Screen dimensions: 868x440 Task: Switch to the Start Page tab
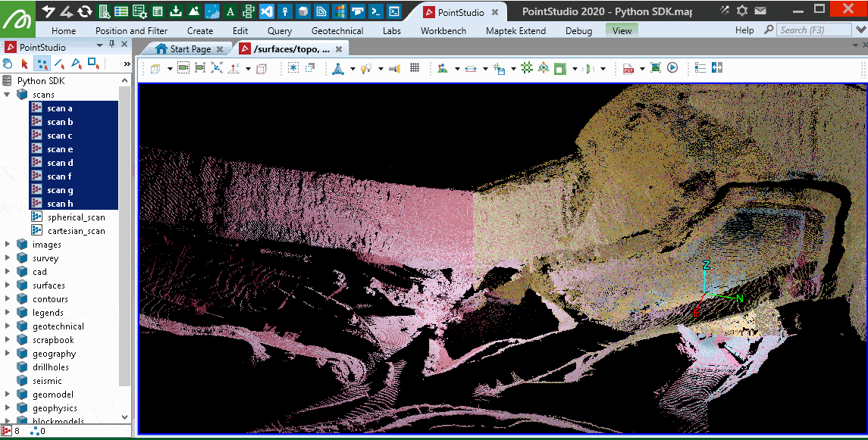pos(190,48)
